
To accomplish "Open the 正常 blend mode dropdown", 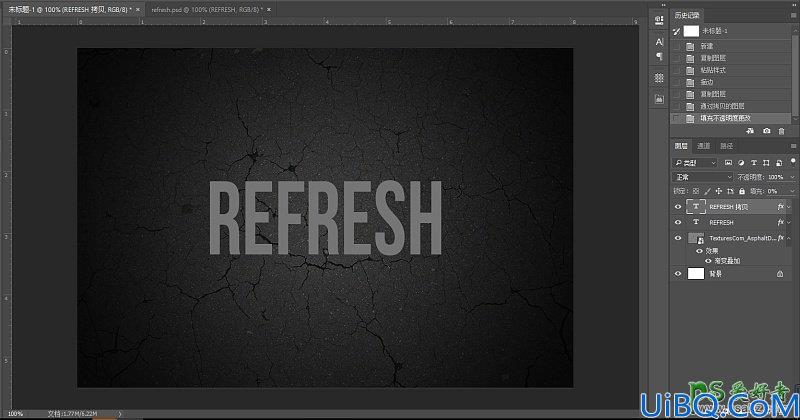I will pos(703,177).
